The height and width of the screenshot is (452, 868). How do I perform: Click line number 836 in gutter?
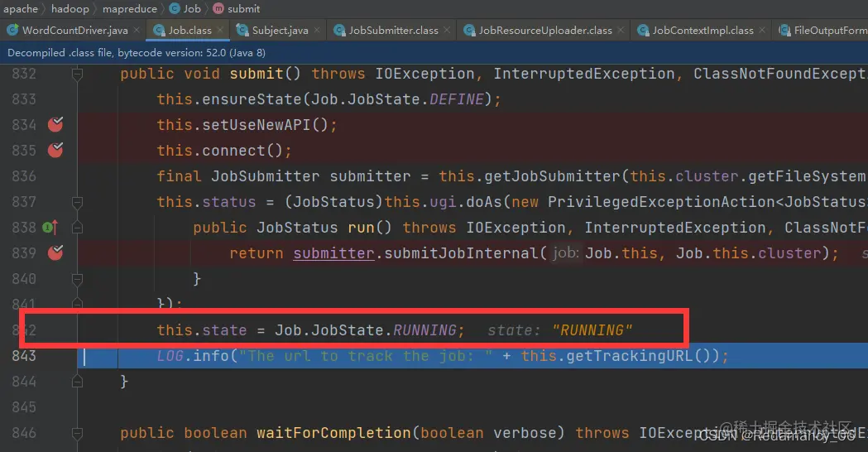(x=24, y=176)
